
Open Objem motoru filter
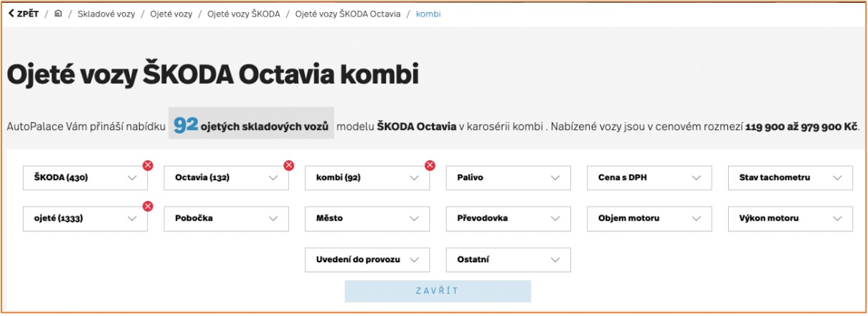pos(650,218)
